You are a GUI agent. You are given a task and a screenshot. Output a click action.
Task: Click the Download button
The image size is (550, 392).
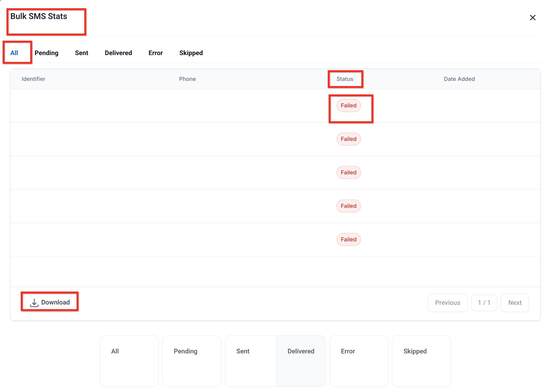50,302
